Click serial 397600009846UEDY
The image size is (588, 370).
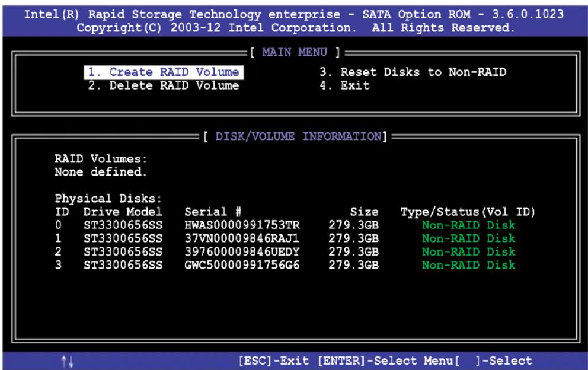pyautogui.click(x=242, y=252)
